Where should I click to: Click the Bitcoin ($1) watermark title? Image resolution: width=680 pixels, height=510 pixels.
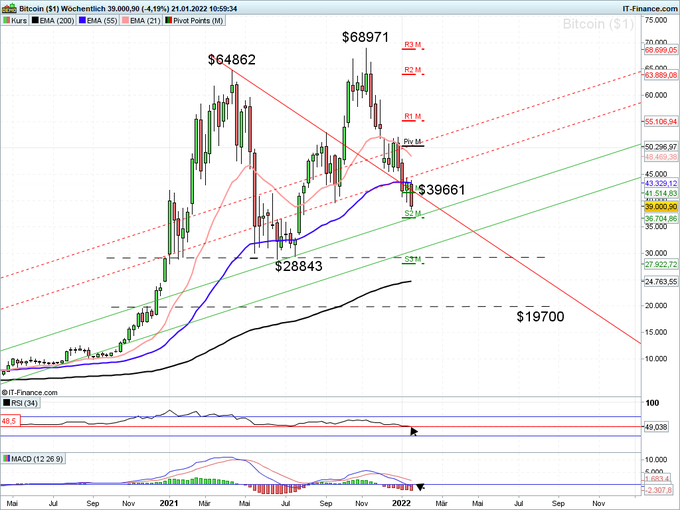tap(598, 24)
